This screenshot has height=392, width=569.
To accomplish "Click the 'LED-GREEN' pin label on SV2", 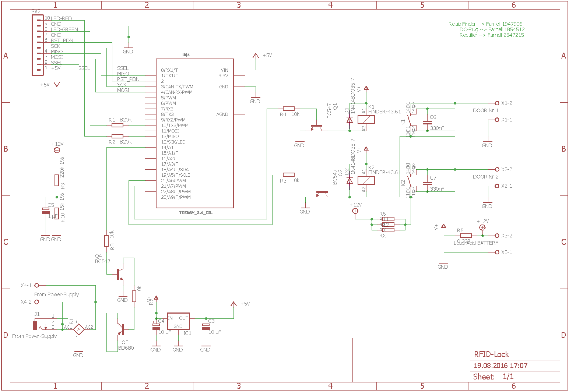I will 64,29.
